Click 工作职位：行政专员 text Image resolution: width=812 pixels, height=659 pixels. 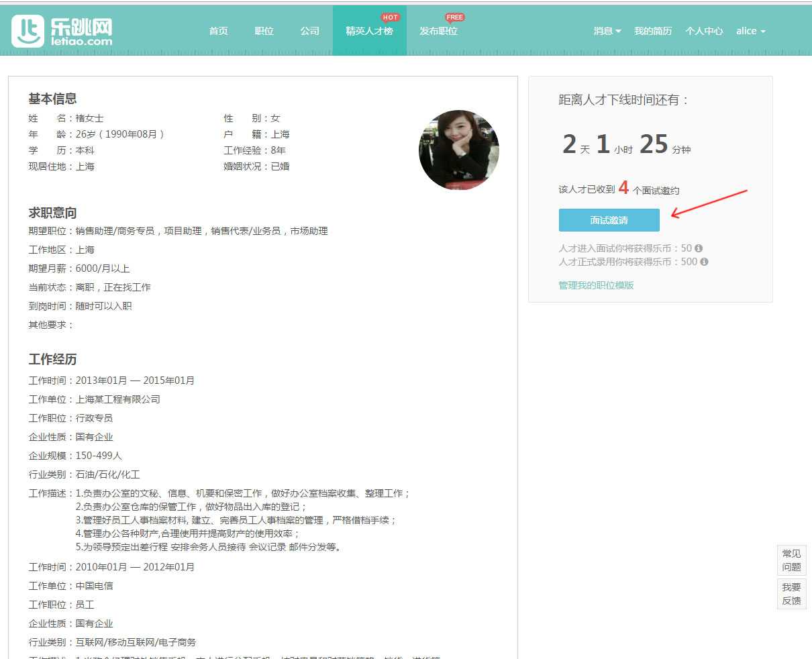point(70,418)
